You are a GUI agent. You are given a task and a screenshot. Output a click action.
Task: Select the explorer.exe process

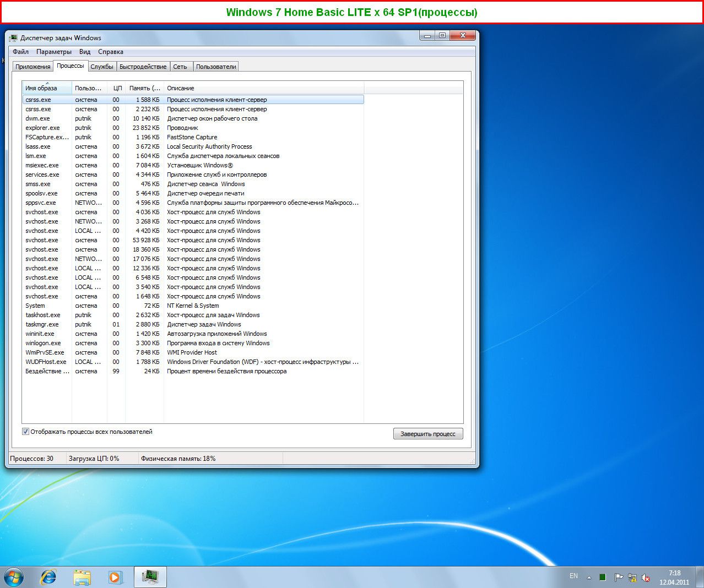click(x=193, y=128)
